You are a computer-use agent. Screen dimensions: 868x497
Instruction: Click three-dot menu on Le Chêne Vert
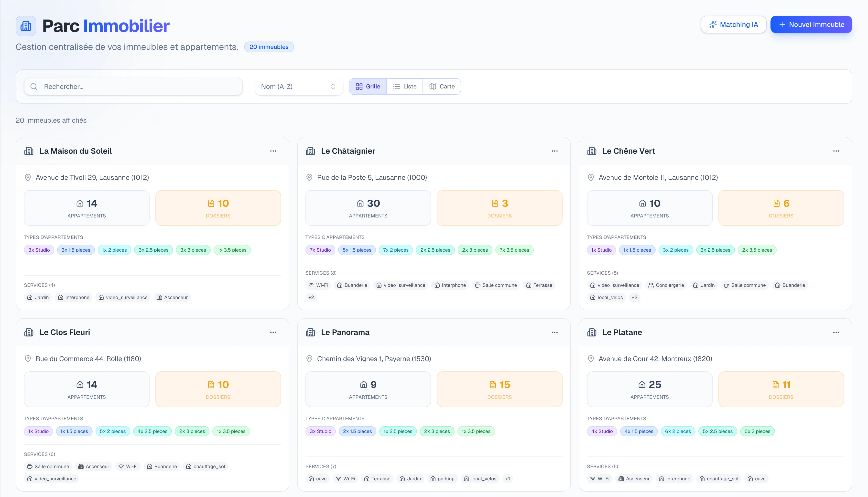click(x=835, y=151)
